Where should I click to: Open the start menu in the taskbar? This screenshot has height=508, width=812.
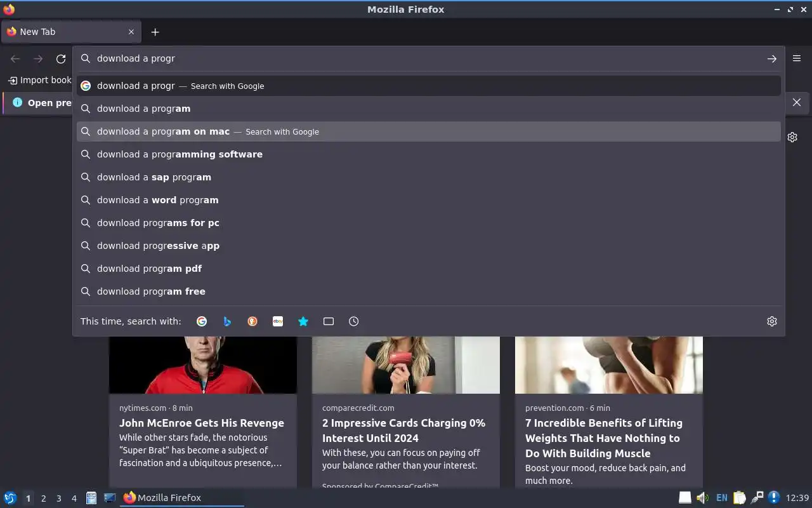(x=10, y=498)
